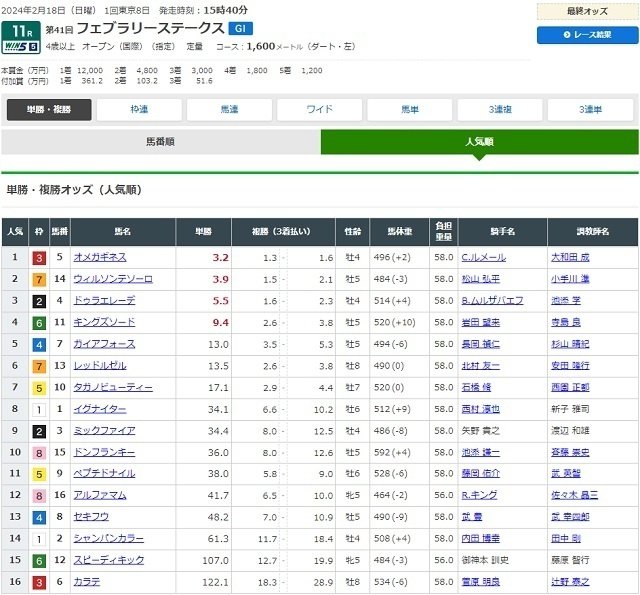
Task: Open horse セキフウ details
Action: tap(91, 517)
